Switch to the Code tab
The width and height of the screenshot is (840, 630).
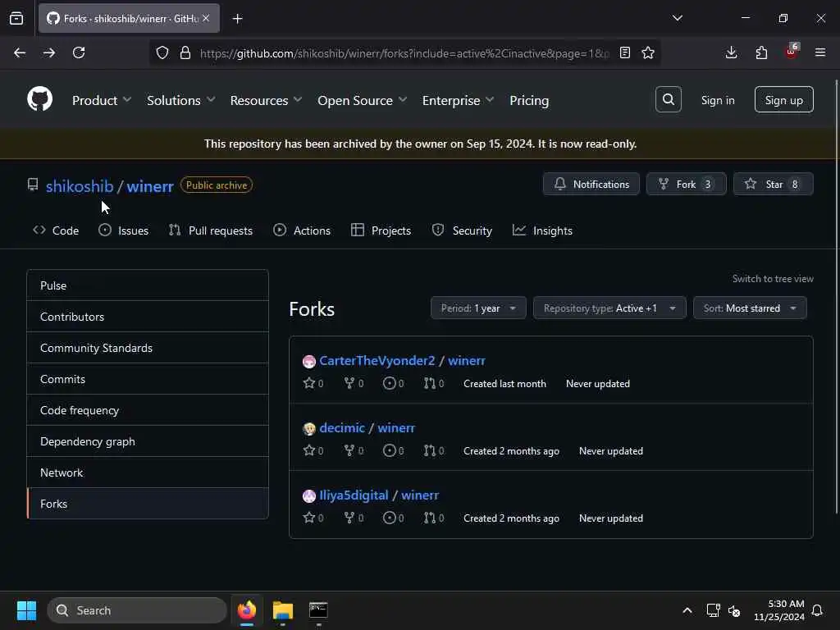pyautogui.click(x=56, y=231)
